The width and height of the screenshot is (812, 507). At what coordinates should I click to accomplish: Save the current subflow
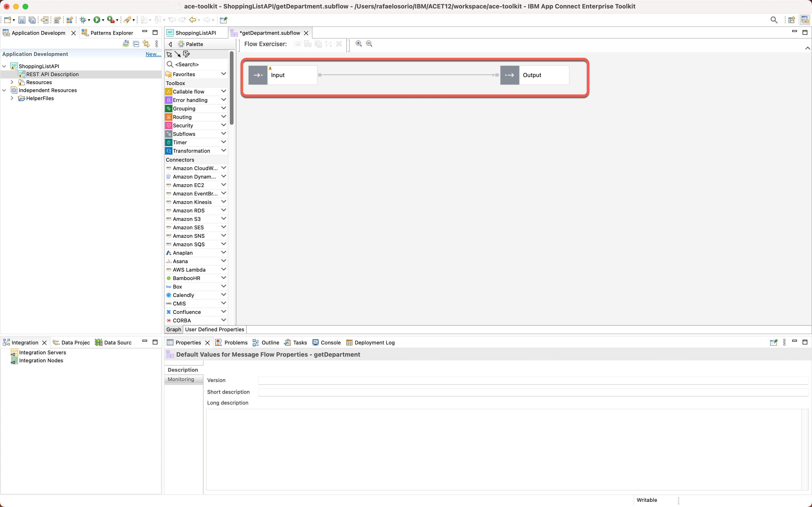(21, 19)
